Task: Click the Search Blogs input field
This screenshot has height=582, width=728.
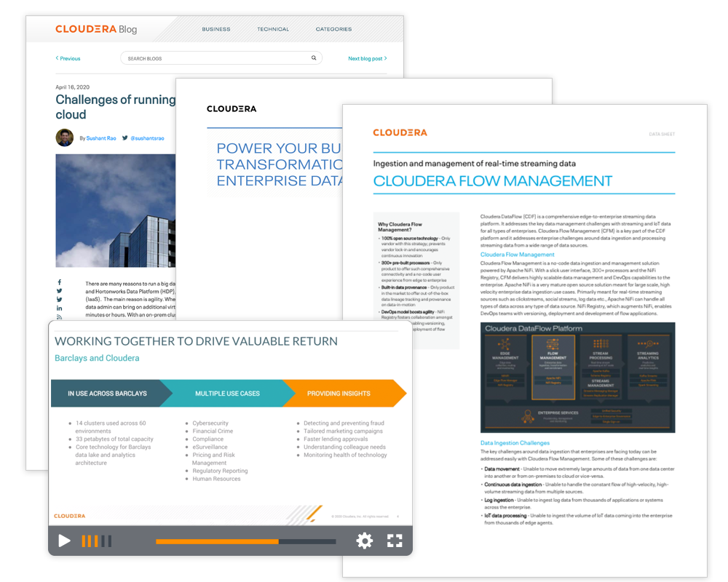Action: (x=221, y=58)
